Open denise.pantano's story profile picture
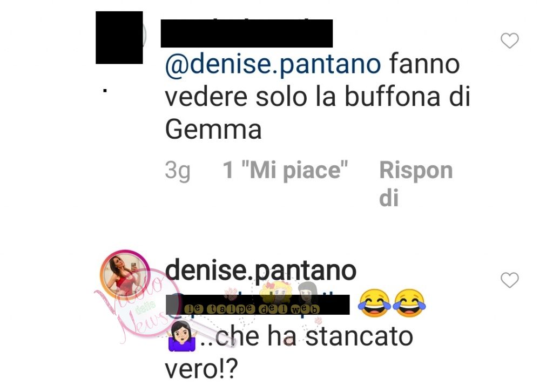 (124, 275)
